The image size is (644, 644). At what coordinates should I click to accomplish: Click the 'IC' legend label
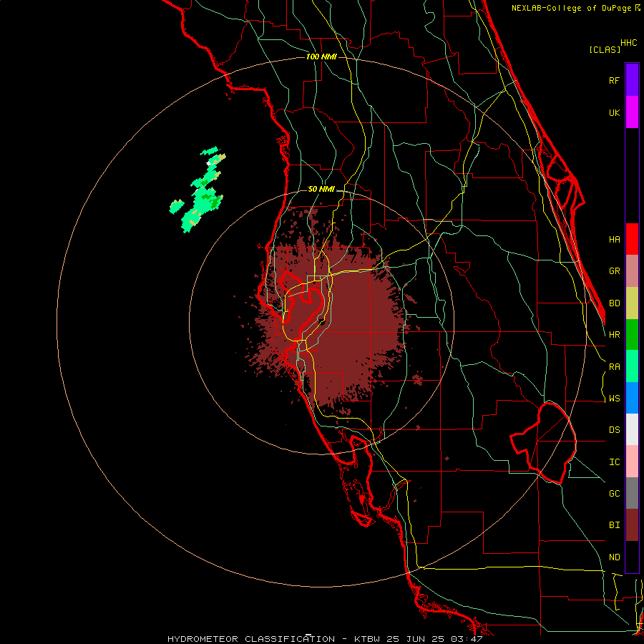[x=615, y=462]
